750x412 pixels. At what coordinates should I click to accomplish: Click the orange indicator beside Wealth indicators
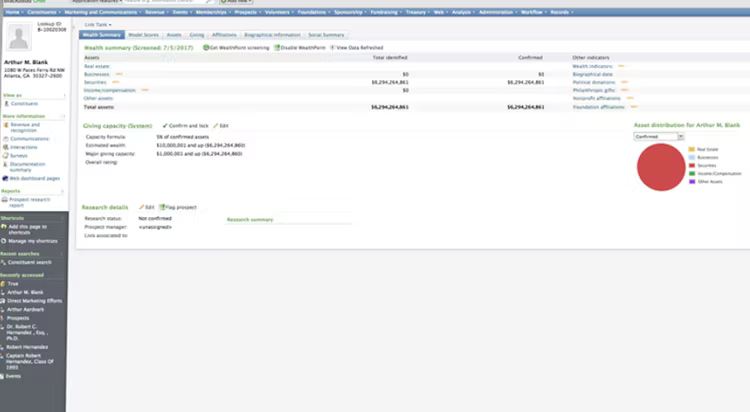point(621,66)
